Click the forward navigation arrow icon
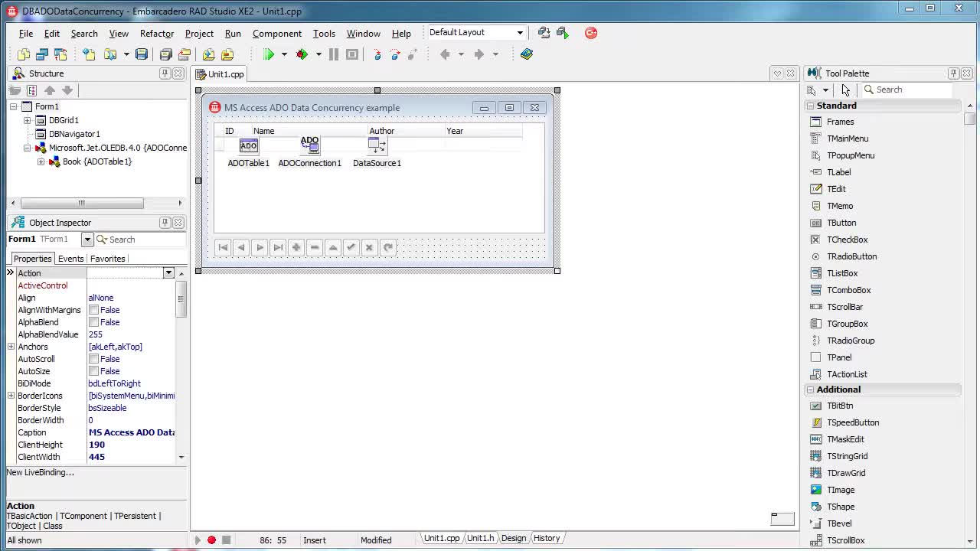 click(479, 54)
